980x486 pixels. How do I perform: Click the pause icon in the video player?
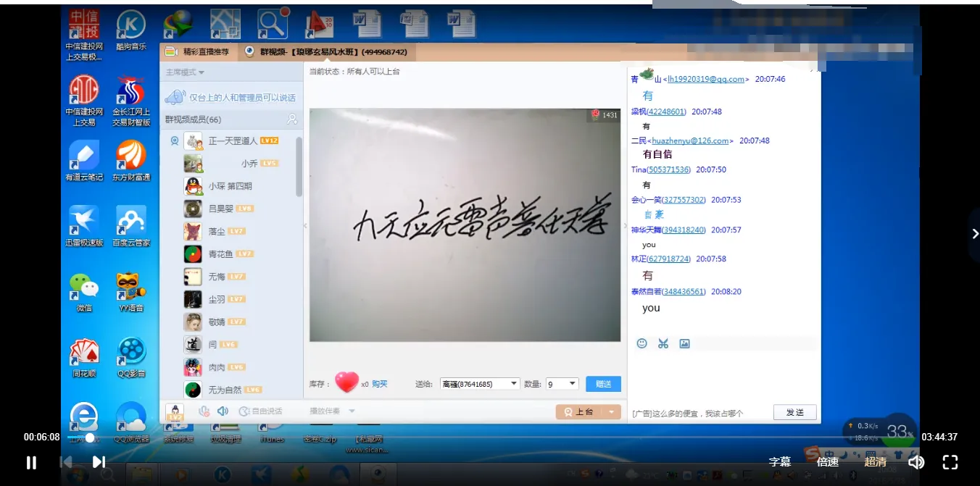[31, 461]
